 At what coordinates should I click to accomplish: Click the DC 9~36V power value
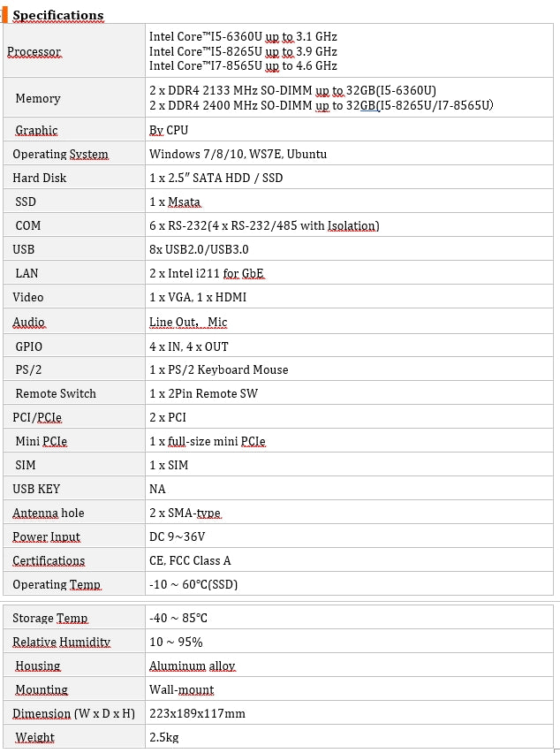coord(177,537)
